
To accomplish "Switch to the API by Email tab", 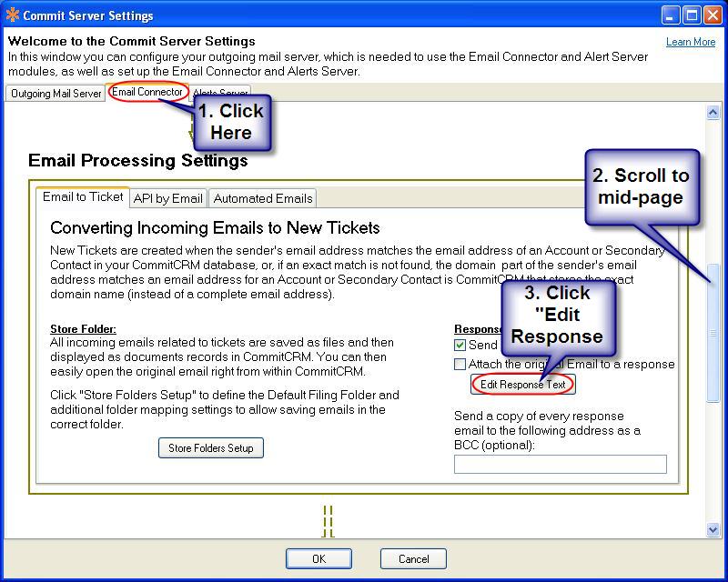I will 168,198.
